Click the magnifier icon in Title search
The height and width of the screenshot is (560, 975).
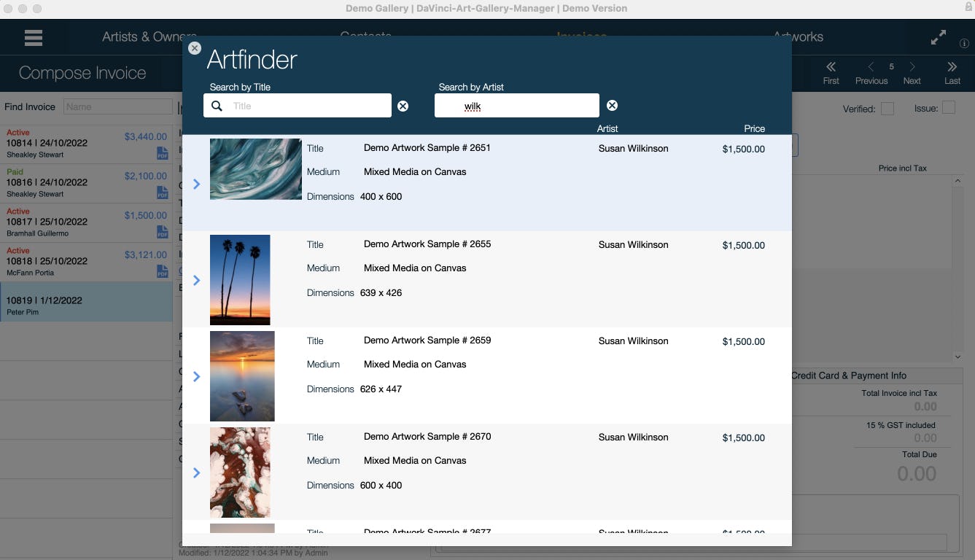217,106
